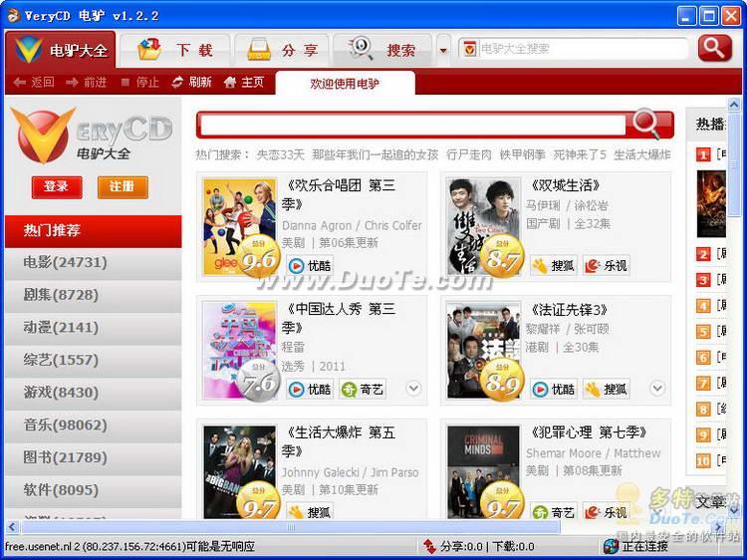Search hot keyword 铁甲钢拳

[x=523, y=154]
